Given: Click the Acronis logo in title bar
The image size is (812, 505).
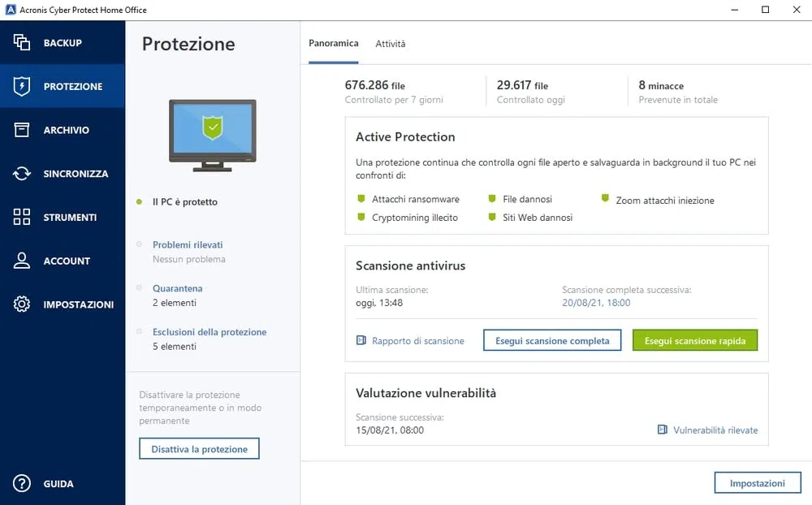Looking at the screenshot, I should (x=11, y=9).
